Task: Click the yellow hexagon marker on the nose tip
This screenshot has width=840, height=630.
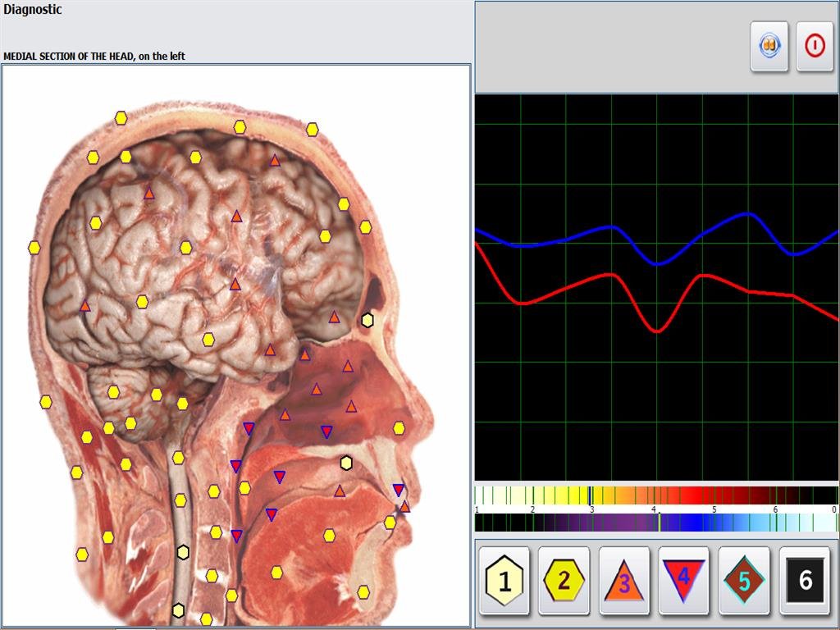Action: click(399, 428)
